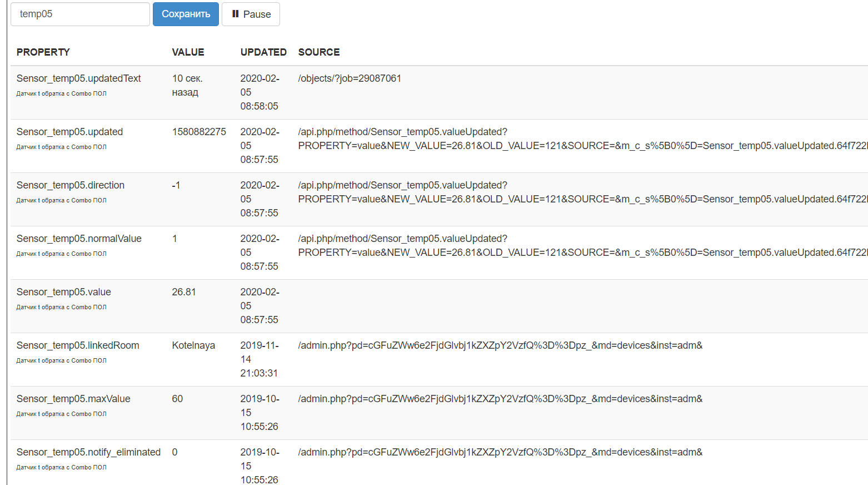
Task: Click the timestamp 2019-11-14 21:03:31
Action: tap(260, 359)
